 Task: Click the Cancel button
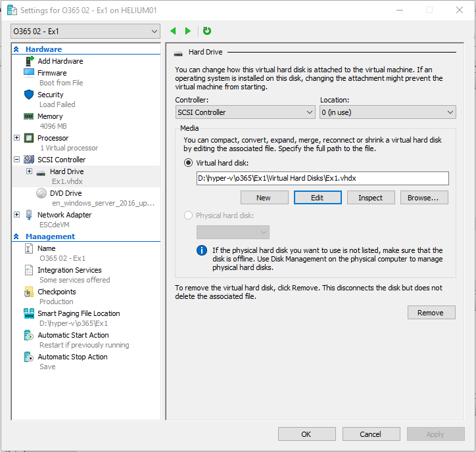(x=371, y=434)
